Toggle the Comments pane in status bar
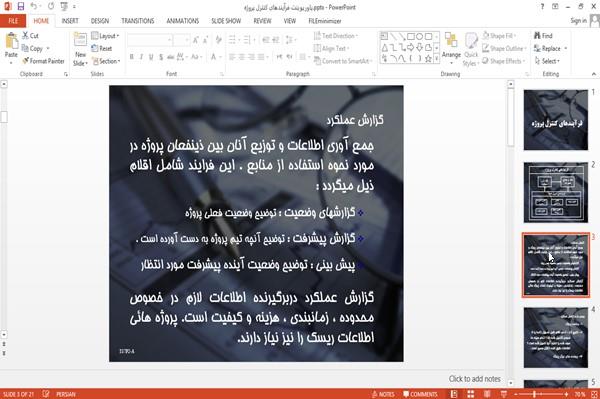The width and height of the screenshot is (600, 399). tap(420, 394)
